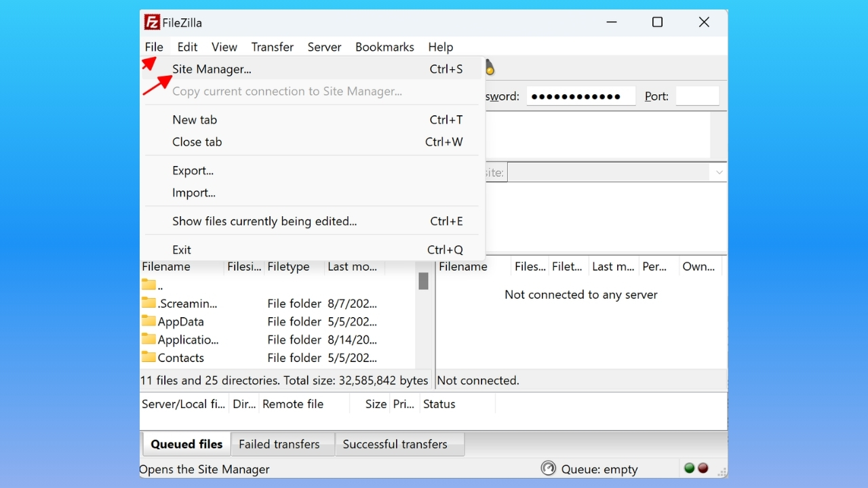Screen dimensions: 868x488
Task: Open the Bookmarks menu
Action: pos(384,47)
